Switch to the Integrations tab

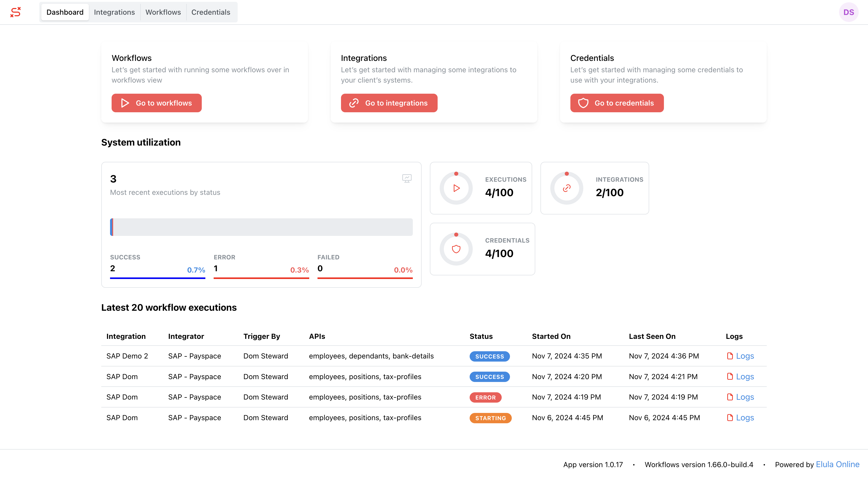[114, 12]
